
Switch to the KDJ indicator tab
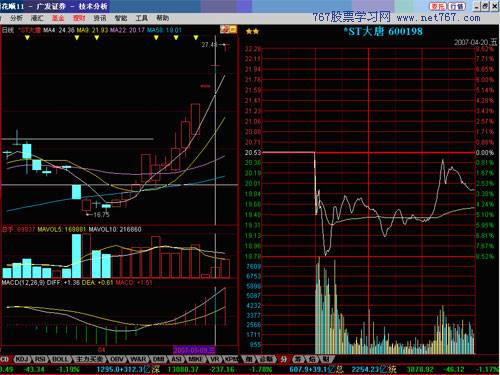22,359
